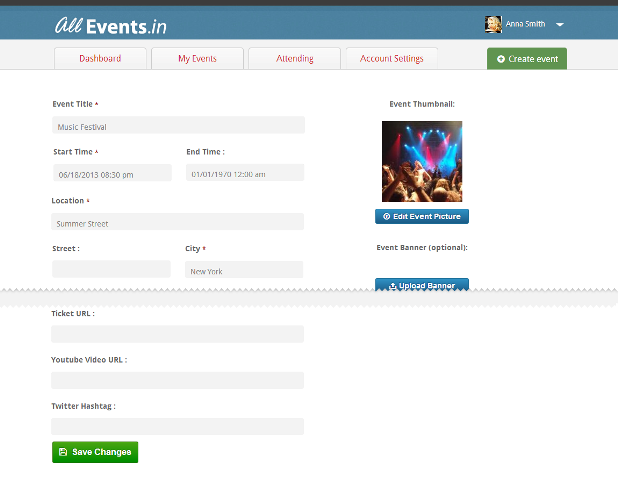This screenshot has height=480, width=618.
Task: Click the Street label
Action: point(66,249)
